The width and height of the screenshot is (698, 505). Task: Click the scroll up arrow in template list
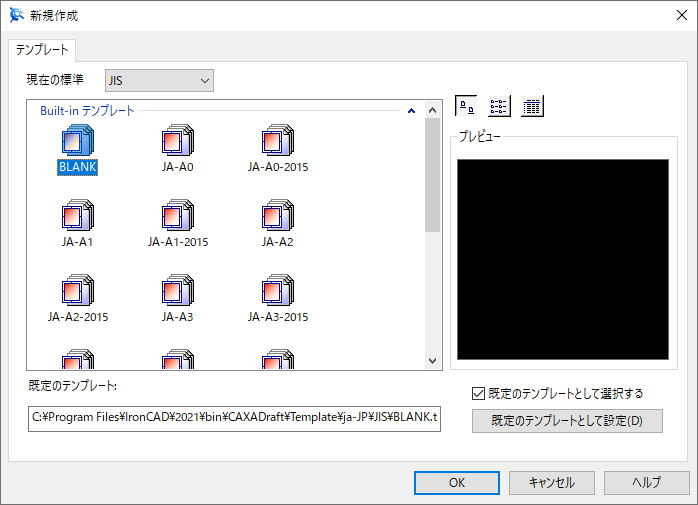(x=432, y=110)
